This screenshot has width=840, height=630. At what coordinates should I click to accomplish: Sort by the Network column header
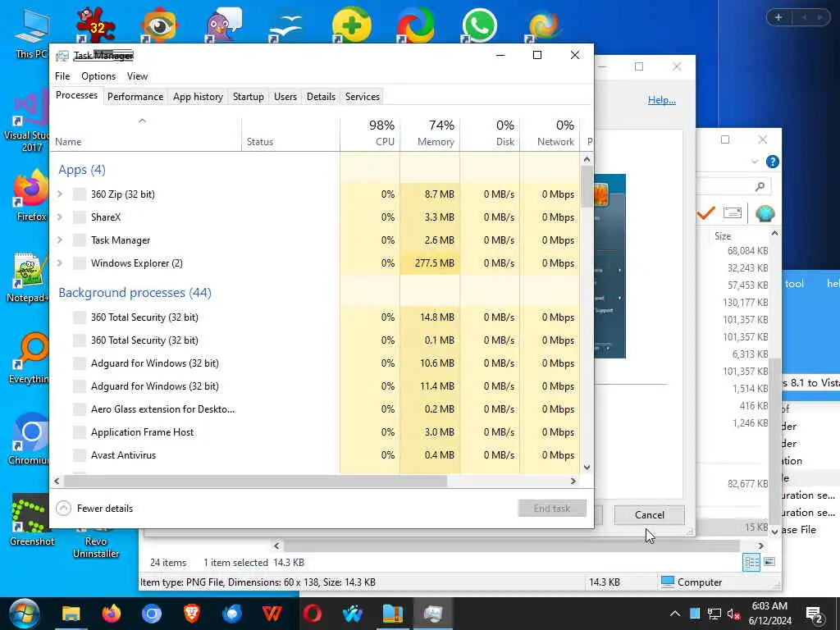coord(550,134)
